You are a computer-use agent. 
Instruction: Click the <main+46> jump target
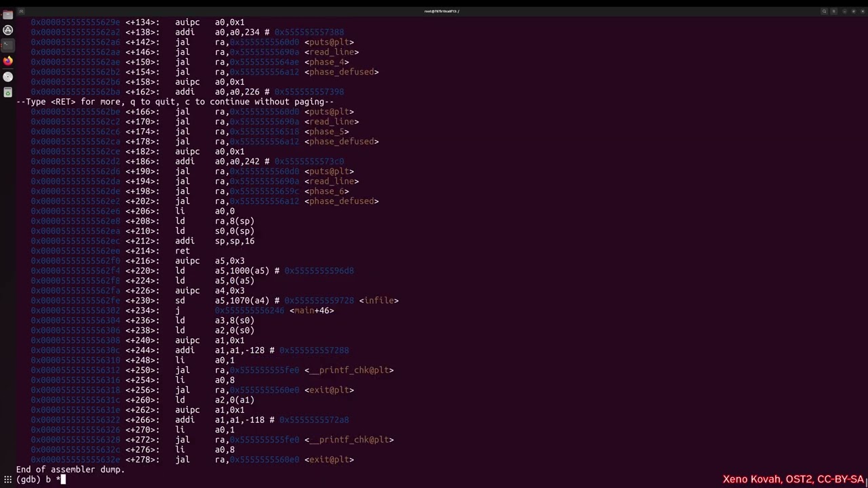click(312, 310)
